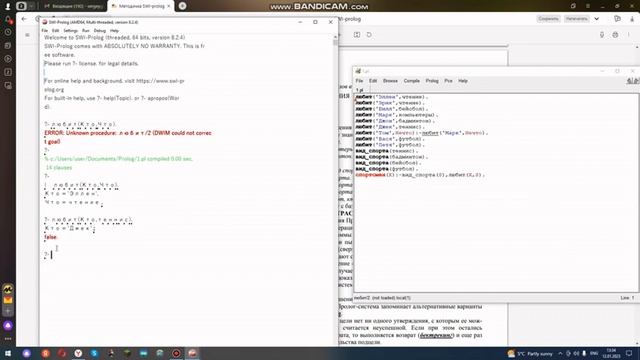Open File menu in the 1.pl editor window
640x360 pixels.
click(359, 81)
